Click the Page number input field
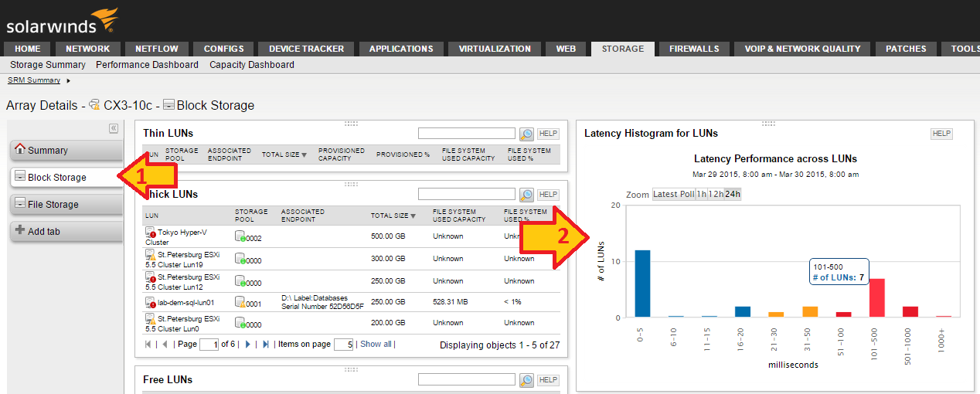This screenshot has width=980, height=394. point(209,345)
